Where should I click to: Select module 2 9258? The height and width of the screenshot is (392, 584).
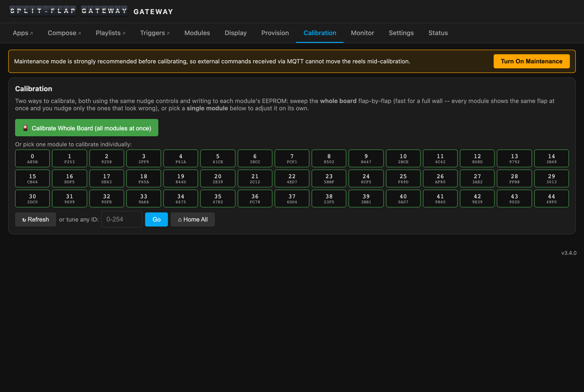107,158
